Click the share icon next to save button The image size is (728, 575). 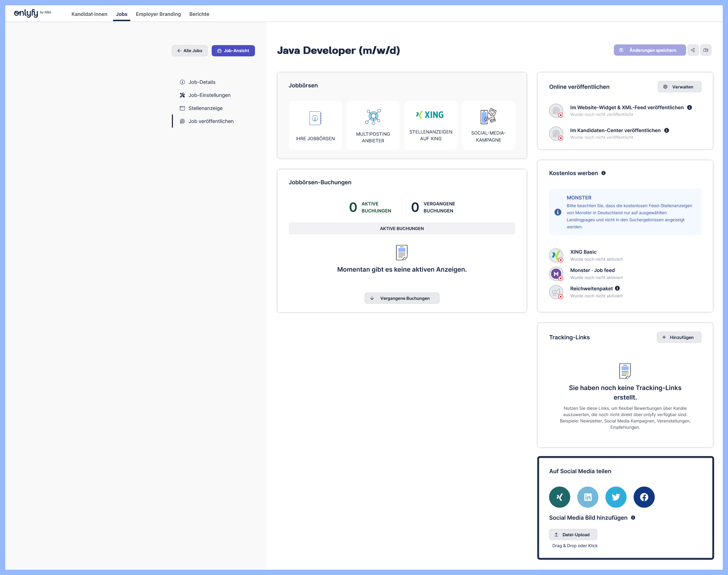point(693,50)
